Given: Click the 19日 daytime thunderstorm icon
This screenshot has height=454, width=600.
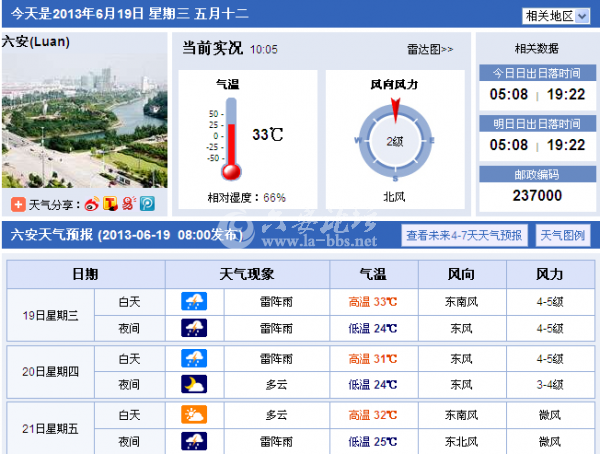Looking at the screenshot, I should 194,301.
